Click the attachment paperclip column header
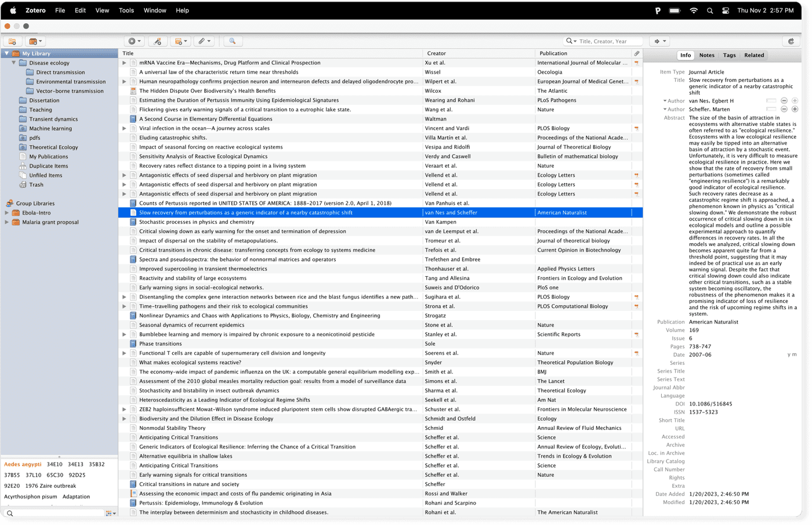This screenshot has height=525, width=812. [x=636, y=53]
